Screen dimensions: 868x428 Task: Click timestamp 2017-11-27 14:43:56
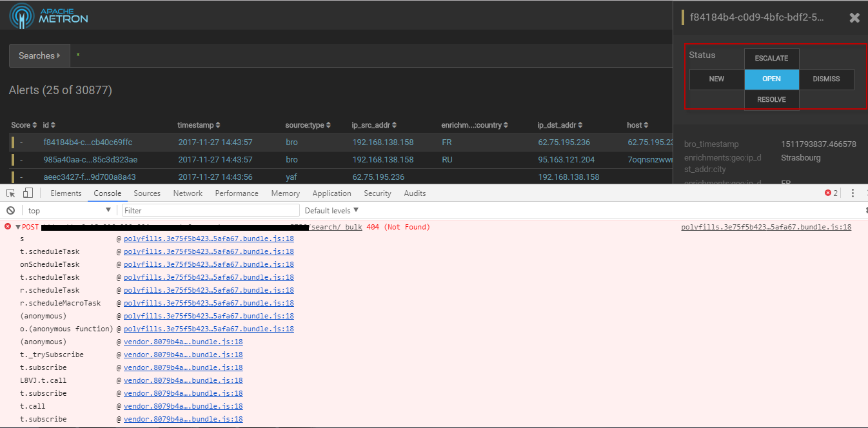(x=215, y=177)
